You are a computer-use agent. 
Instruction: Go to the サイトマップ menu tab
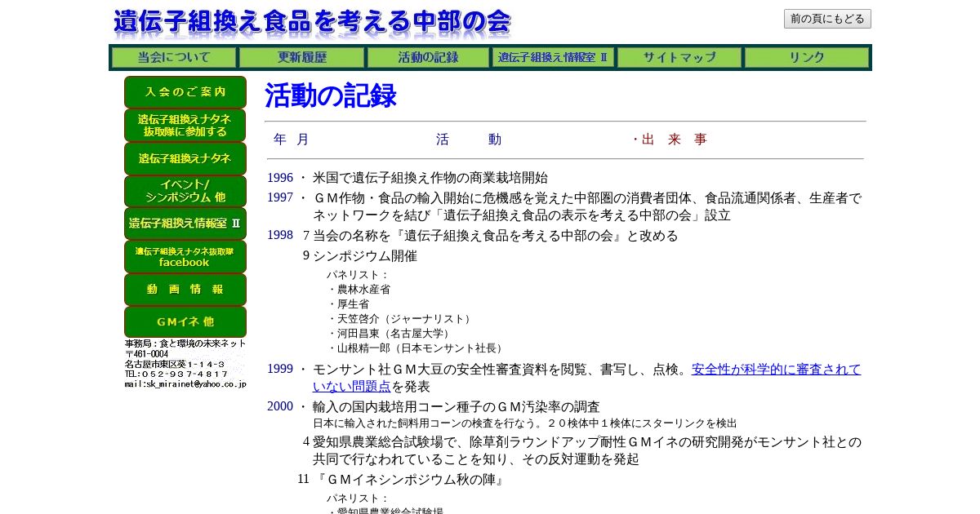tap(679, 58)
